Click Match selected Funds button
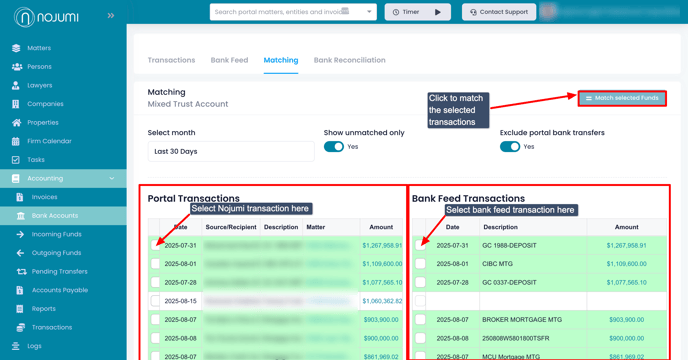This screenshot has width=688, height=360. coord(622,98)
